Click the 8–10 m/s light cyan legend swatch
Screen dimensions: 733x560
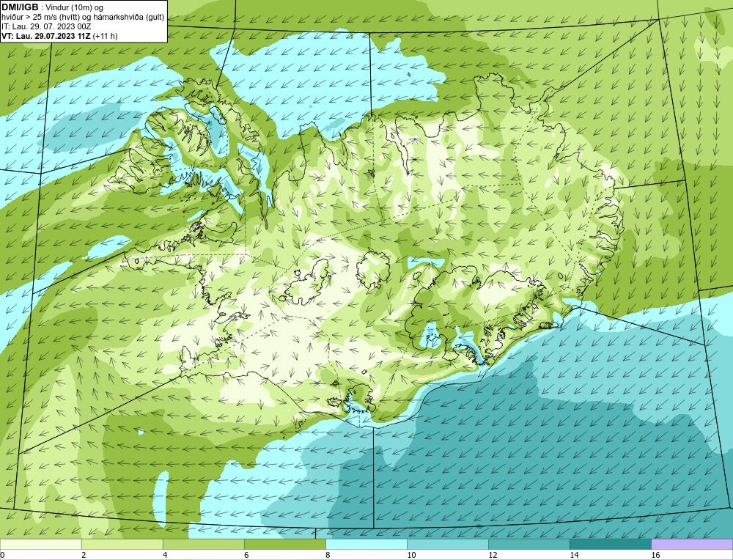366,544
